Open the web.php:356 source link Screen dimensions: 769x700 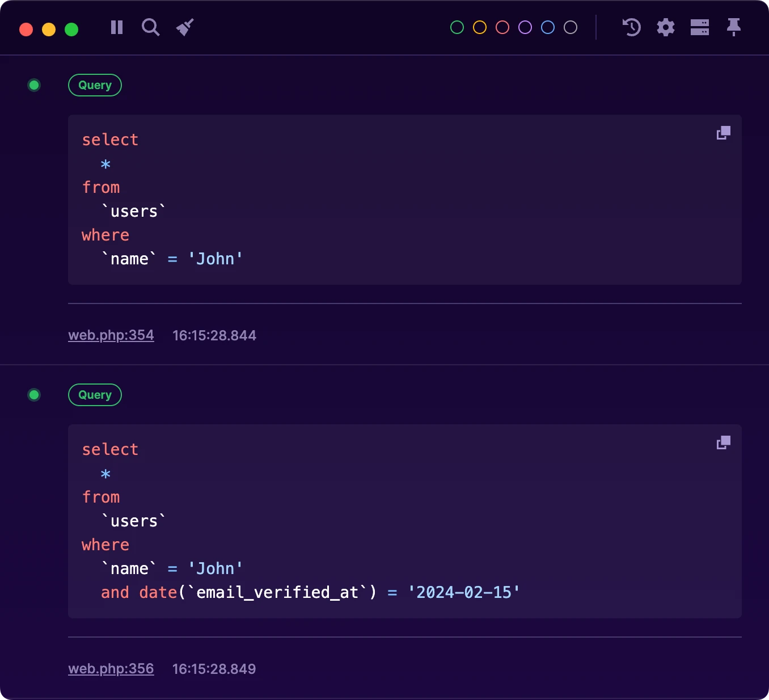[111, 669]
